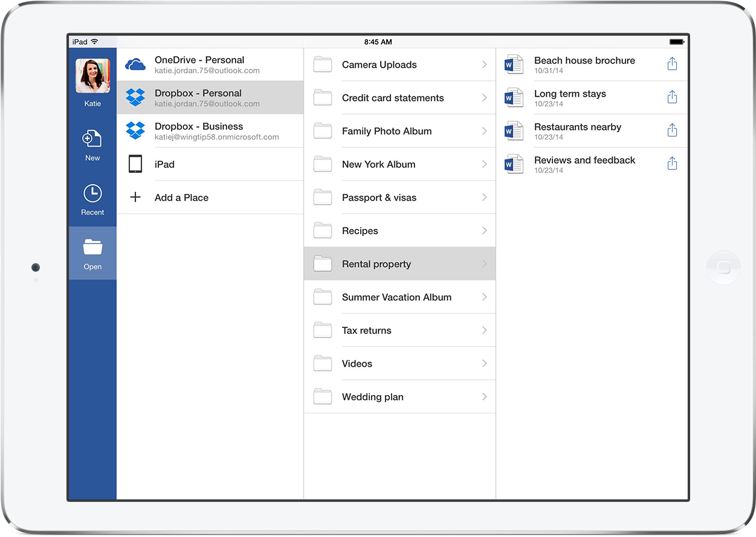Tap share icon for Restaurants nearby
This screenshot has height=537, width=756.
click(x=672, y=130)
